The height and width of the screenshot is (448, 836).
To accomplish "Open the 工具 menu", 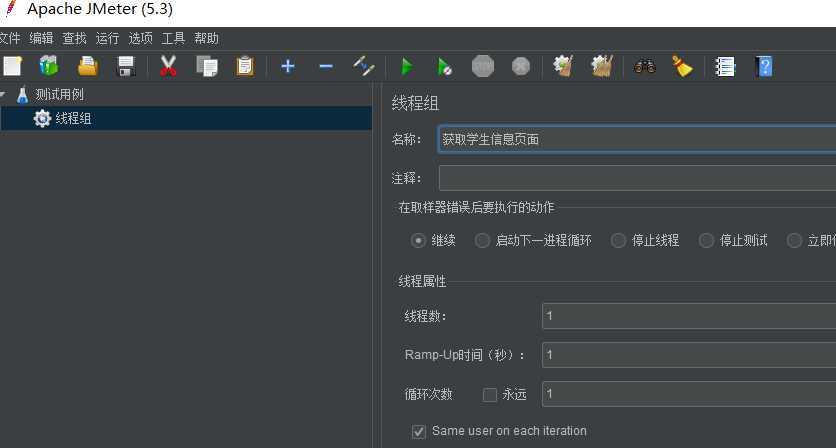I will click(173, 38).
